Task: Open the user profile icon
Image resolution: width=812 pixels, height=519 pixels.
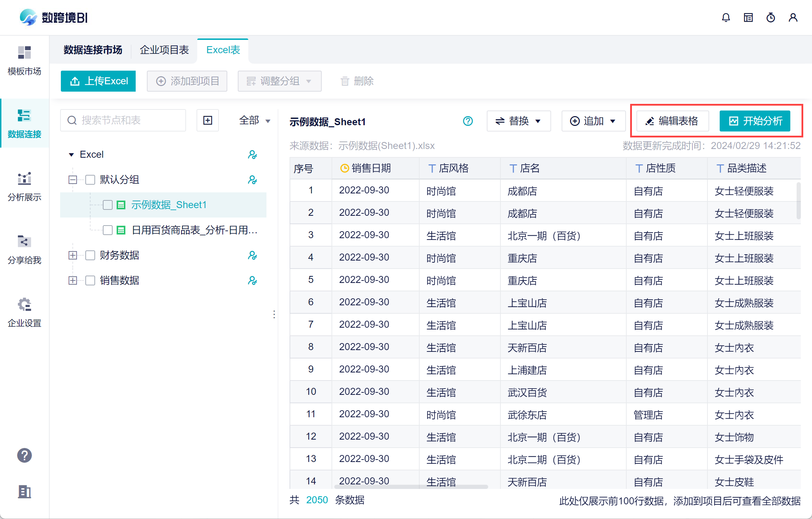Action: click(x=793, y=17)
